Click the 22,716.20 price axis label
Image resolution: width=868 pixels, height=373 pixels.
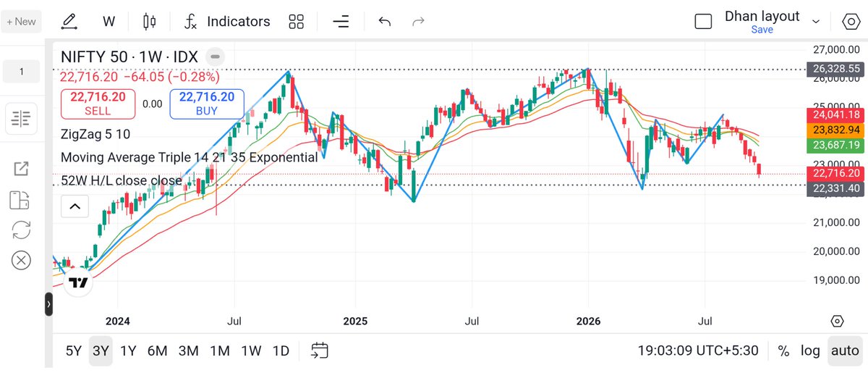tap(836, 173)
